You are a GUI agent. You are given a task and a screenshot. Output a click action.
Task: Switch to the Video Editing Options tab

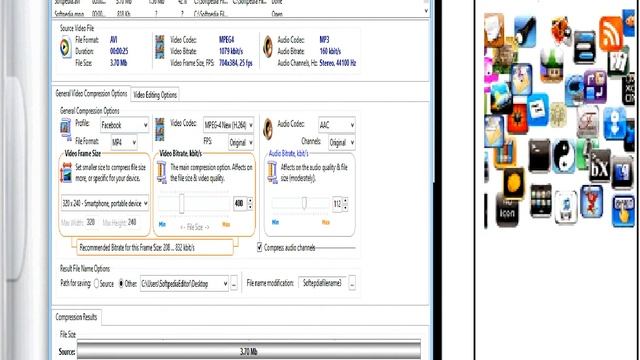(x=155, y=95)
